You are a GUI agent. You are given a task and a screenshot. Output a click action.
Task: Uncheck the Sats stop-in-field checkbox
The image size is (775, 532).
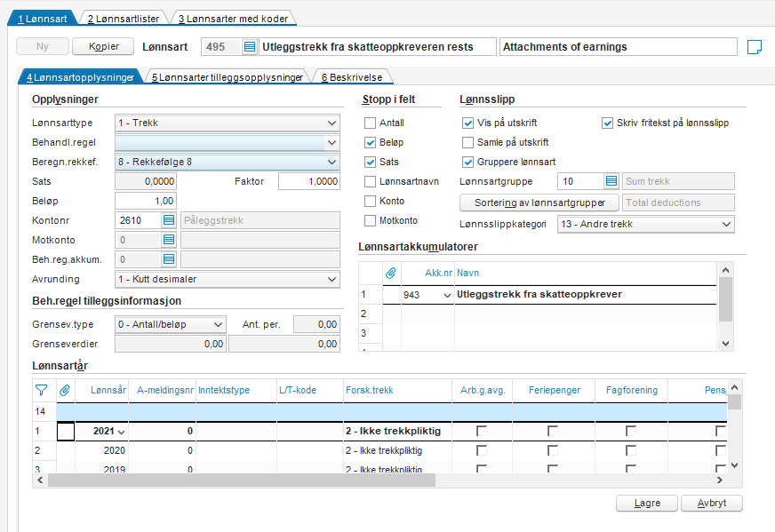tap(370, 162)
